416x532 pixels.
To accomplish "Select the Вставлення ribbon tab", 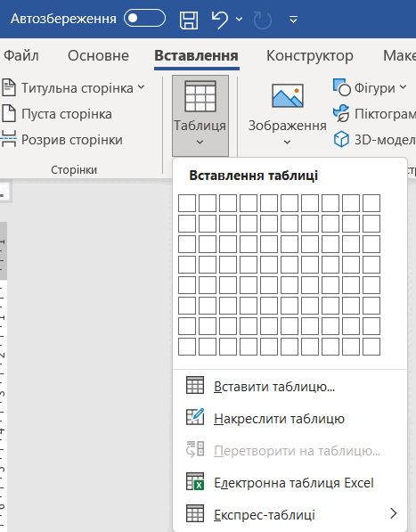I will (x=196, y=55).
